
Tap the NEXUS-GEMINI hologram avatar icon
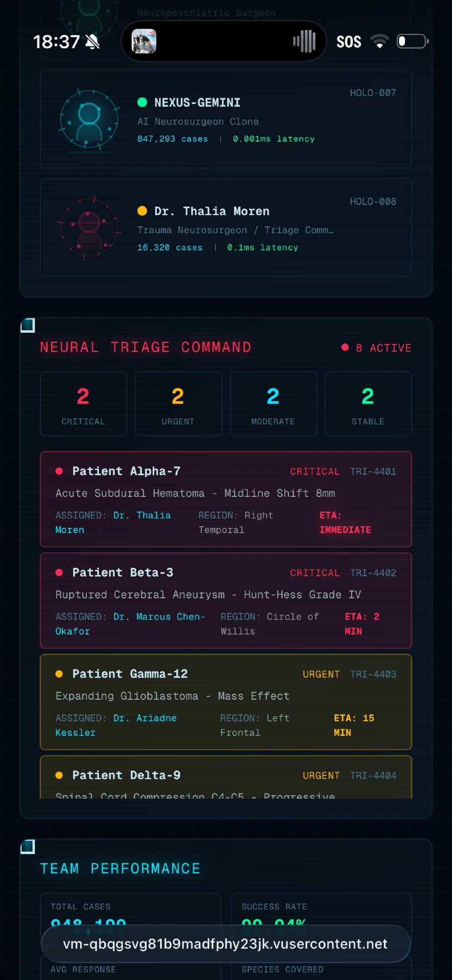tap(89, 119)
